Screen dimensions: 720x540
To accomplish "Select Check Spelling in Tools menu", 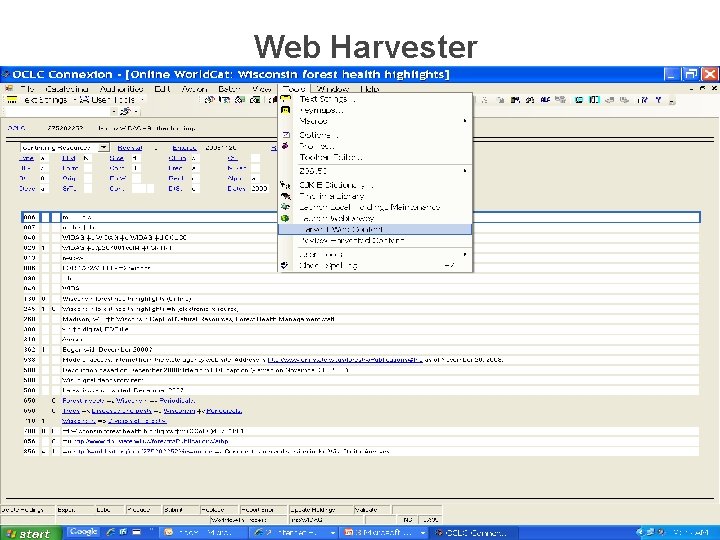I will point(375,265).
